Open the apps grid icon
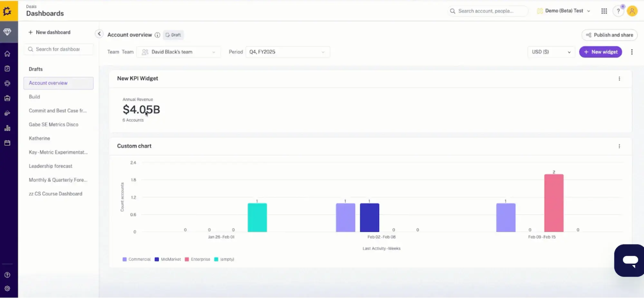This screenshot has height=298, width=644. (x=604, y=11)
